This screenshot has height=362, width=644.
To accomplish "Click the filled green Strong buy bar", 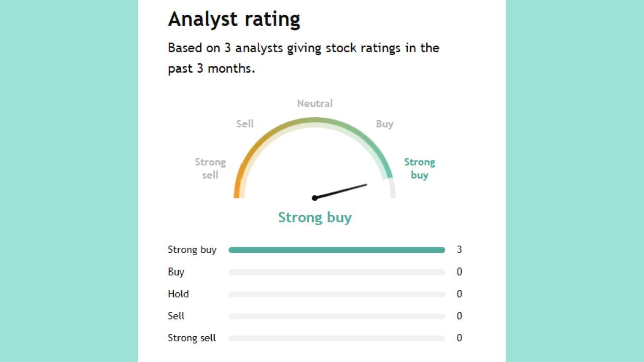I will tap(337, 250).
